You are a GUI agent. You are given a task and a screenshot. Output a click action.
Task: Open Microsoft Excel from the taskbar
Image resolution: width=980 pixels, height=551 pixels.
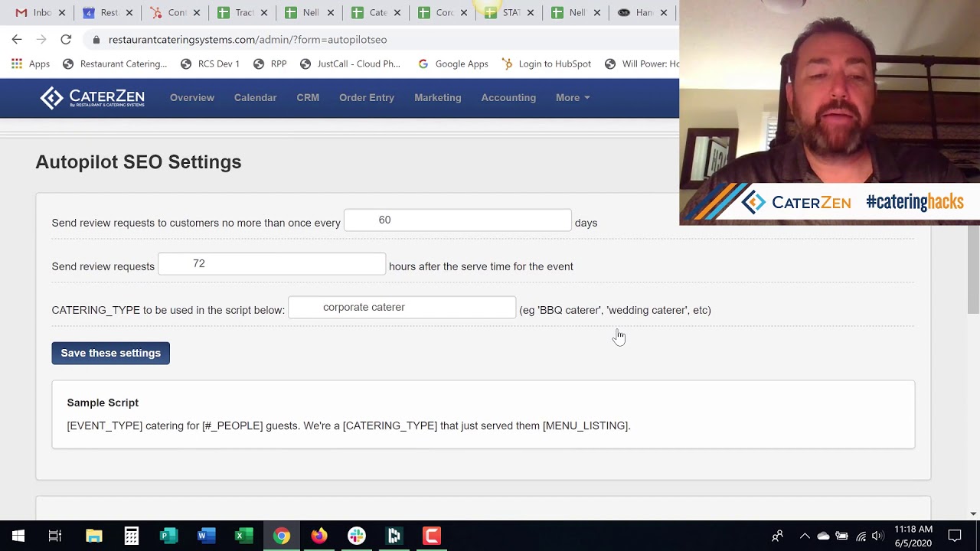pos(244,536)
